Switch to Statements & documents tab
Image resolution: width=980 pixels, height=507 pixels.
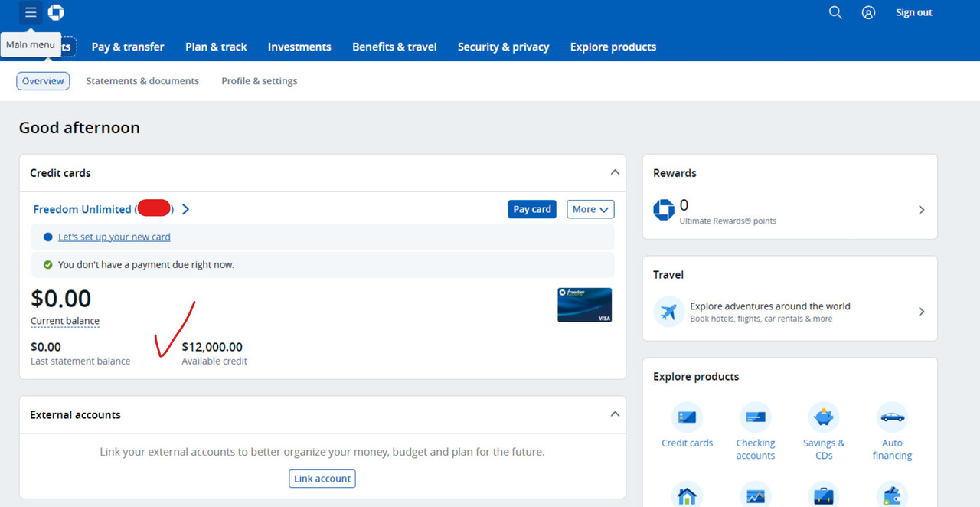click(x=142, y=81)
